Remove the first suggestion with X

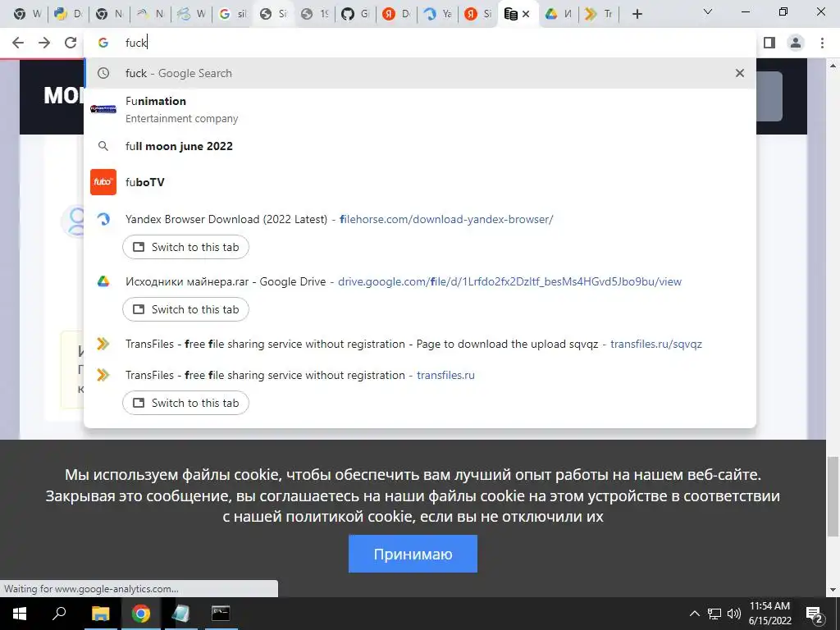(x=740, y=73)
